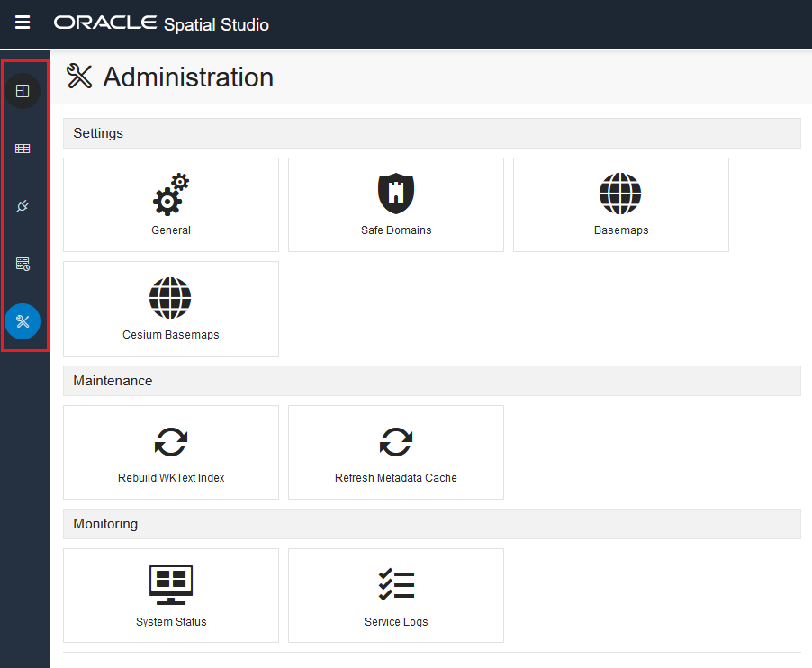The width and height of the screenshot is (812, 668).
Task: Click the Oracle Spatial Studio logo
Action: (x=161, y=23)
